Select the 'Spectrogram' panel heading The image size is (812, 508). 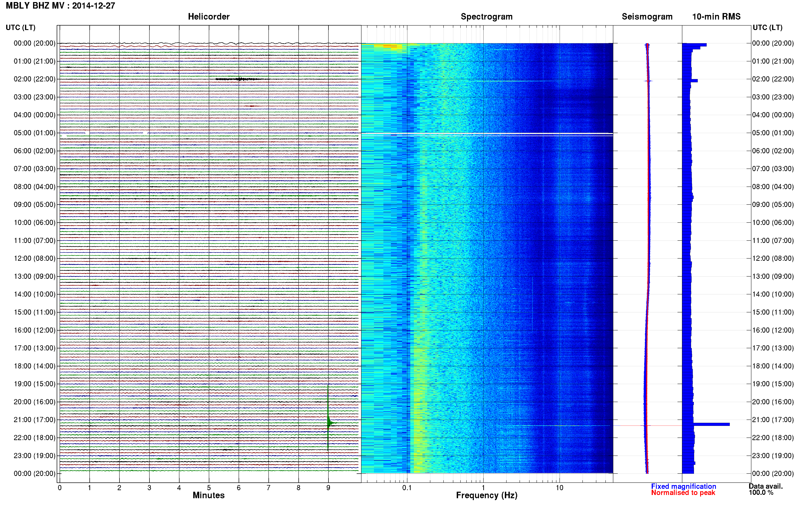tap(486, 17)
